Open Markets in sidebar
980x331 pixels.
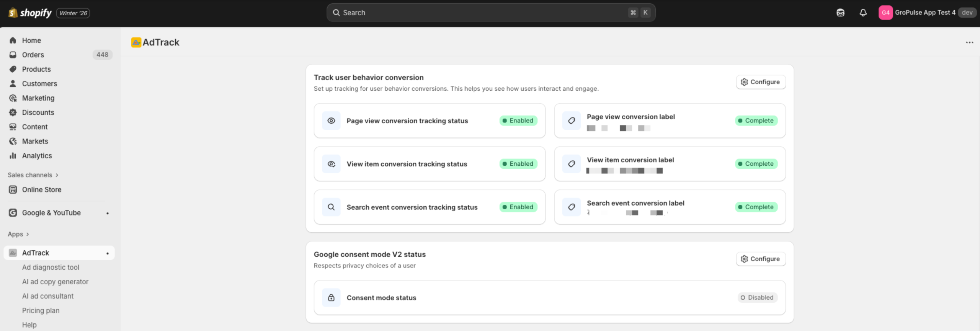pos(59,141)
